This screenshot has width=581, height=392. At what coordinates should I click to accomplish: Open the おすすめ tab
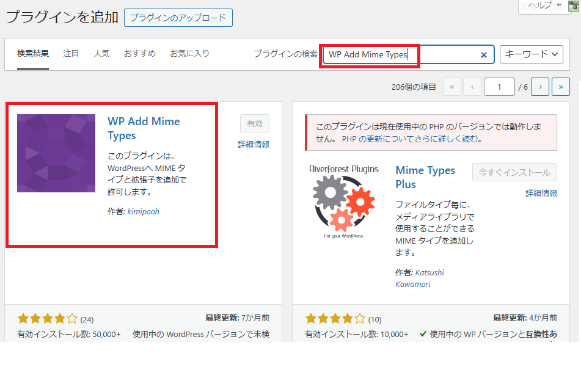pyautogui.click(x=140, y=54)
